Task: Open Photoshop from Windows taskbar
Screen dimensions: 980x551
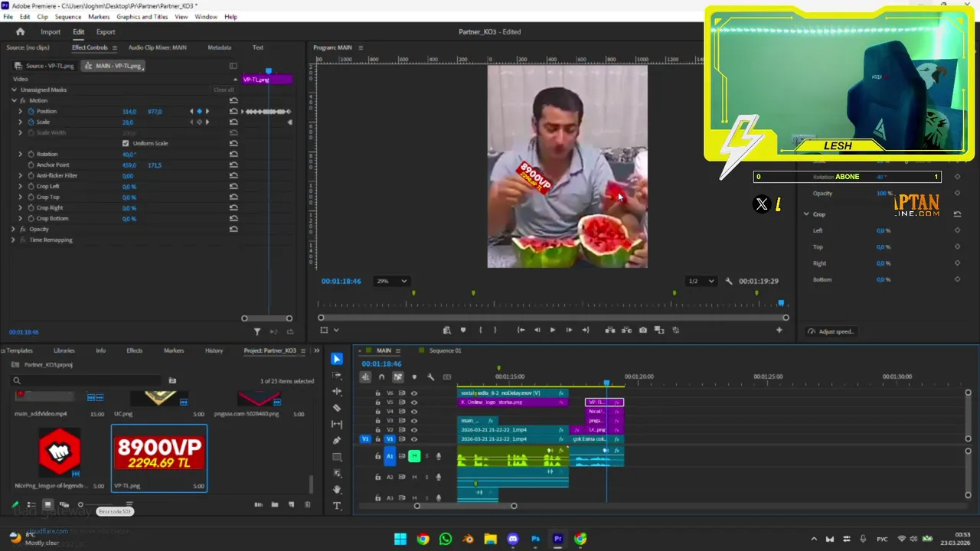Action: click(x=535, y=539)
